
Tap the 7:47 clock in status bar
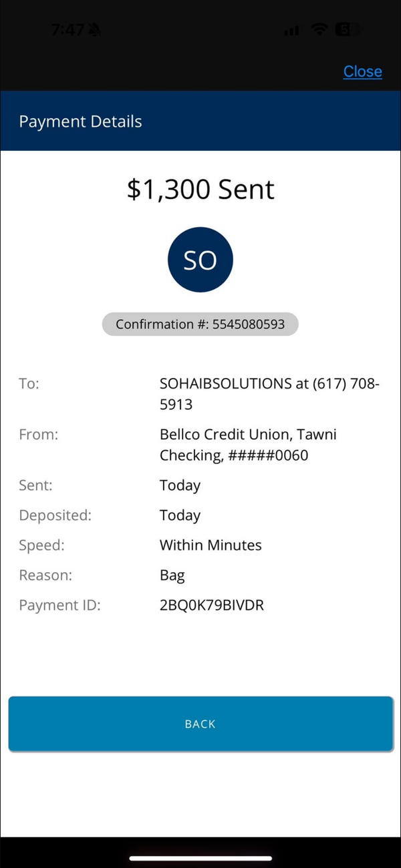click(x=68, y=30)
